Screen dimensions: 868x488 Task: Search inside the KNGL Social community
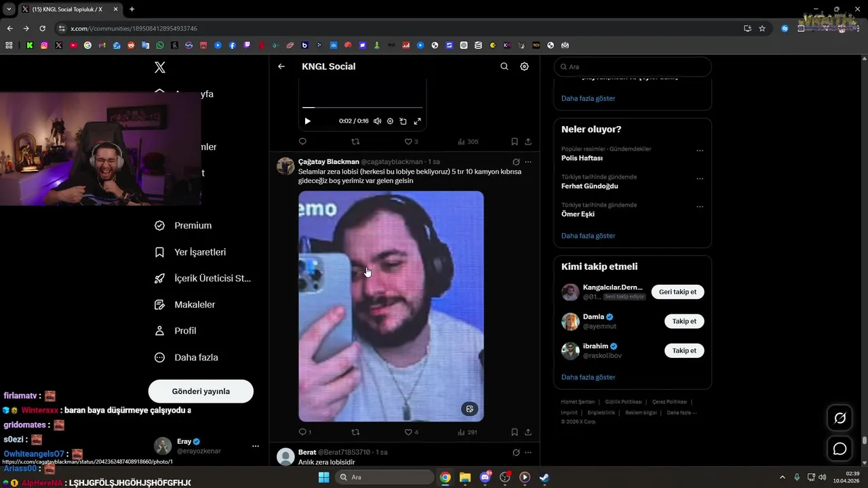coord(504,66)
